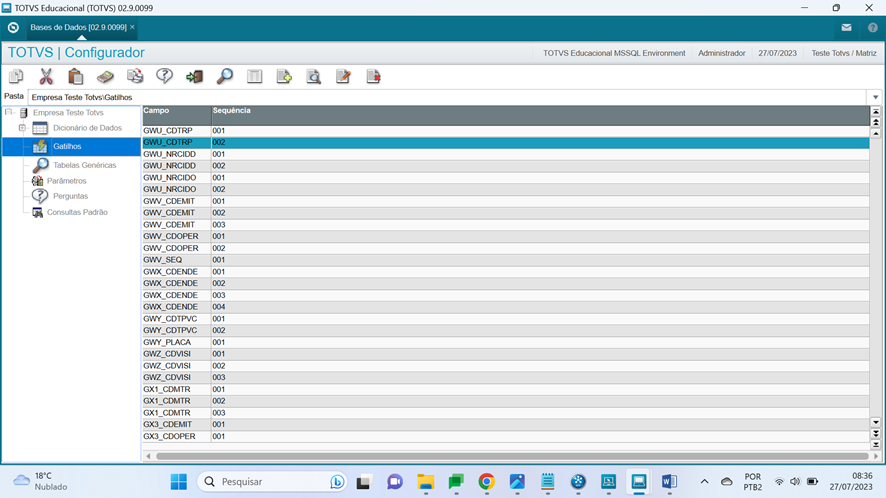Click Administrador in header bar
886x498 pixels.
coord(722,53)
